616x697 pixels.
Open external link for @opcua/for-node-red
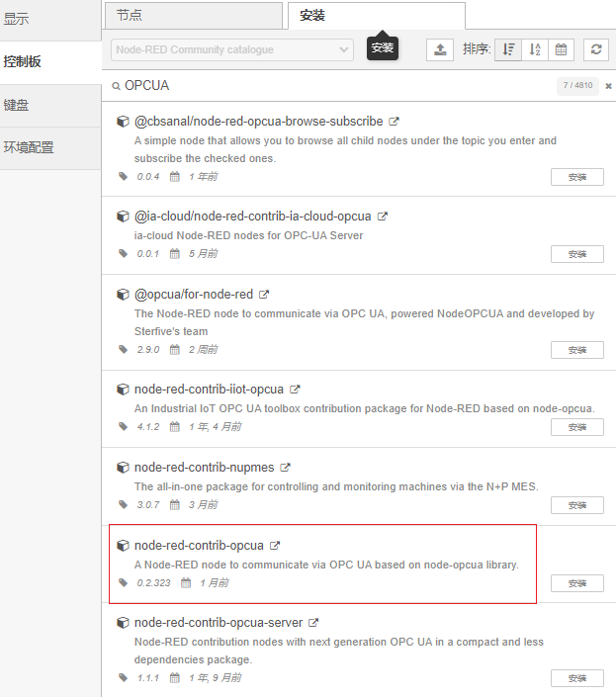coord(264,295)
